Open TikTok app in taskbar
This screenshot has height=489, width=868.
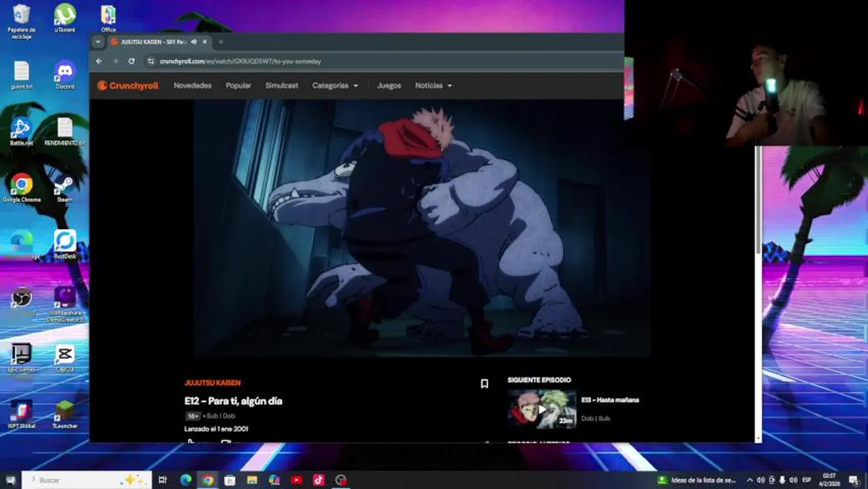pos(319,480)
